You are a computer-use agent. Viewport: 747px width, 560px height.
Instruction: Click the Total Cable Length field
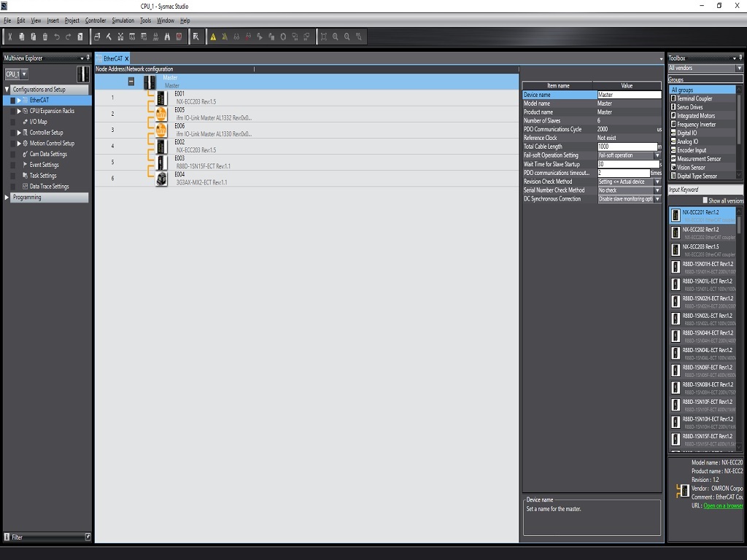(627, 147)
